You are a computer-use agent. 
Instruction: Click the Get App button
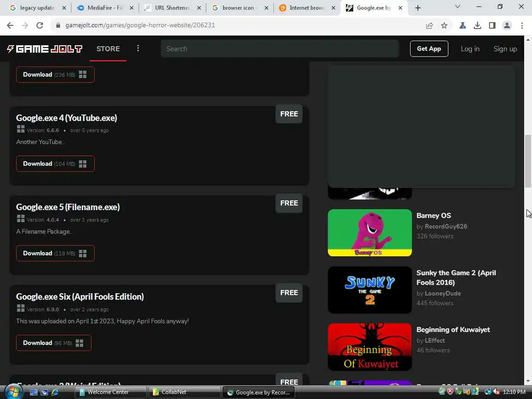pos(429,49)
